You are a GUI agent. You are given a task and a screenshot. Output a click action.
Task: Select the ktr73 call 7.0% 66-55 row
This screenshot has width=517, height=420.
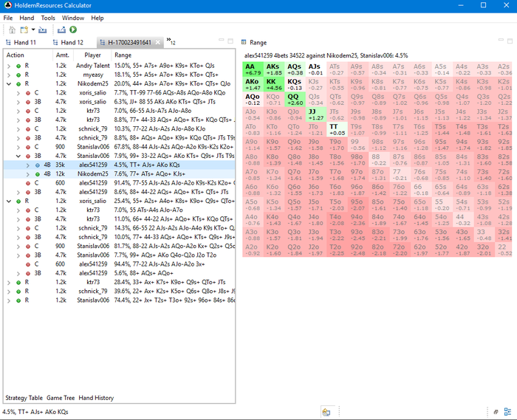(120, 111)
